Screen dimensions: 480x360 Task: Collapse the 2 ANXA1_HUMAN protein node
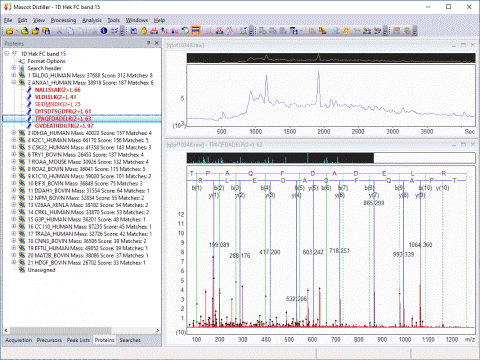[14, 82]
